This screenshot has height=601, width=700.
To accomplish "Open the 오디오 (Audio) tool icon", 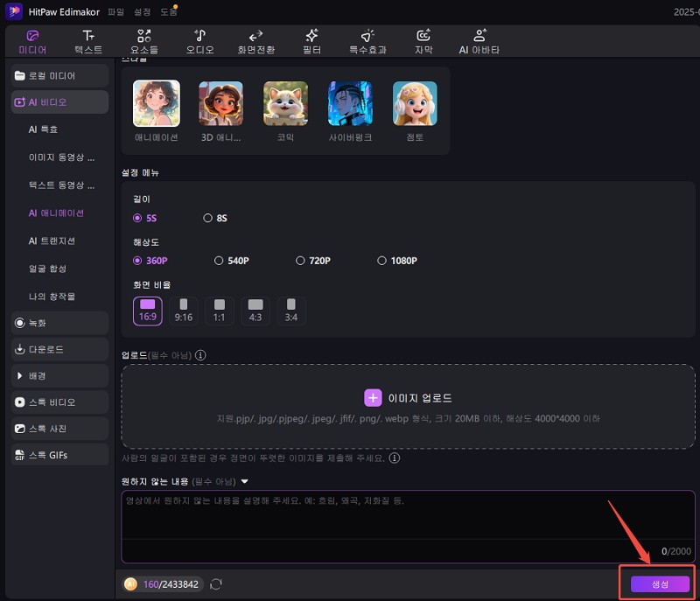I will coord(199,41).
